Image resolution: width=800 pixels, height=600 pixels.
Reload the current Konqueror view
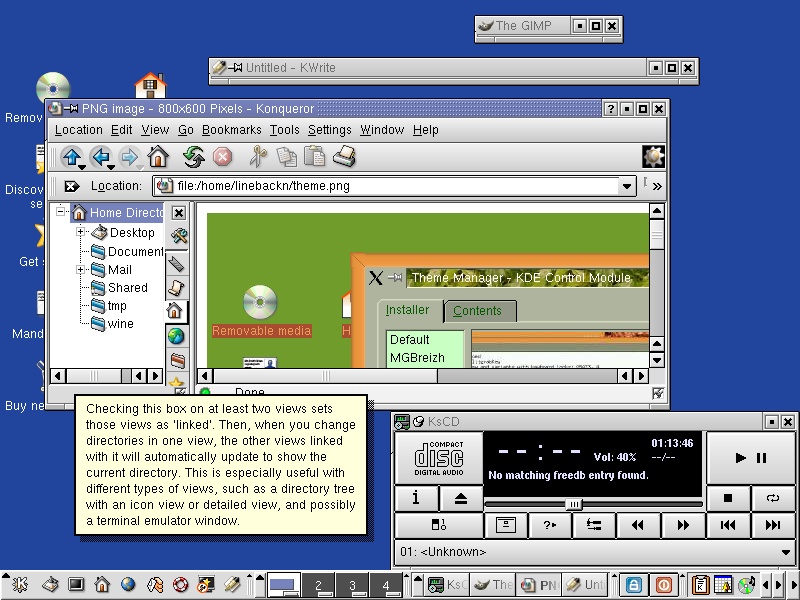click(194, 157)
